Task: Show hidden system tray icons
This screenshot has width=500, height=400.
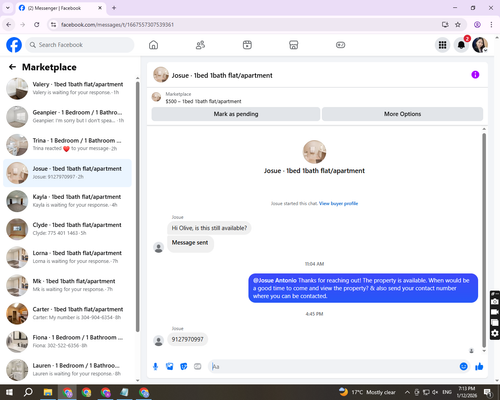Action: point(407,392)
